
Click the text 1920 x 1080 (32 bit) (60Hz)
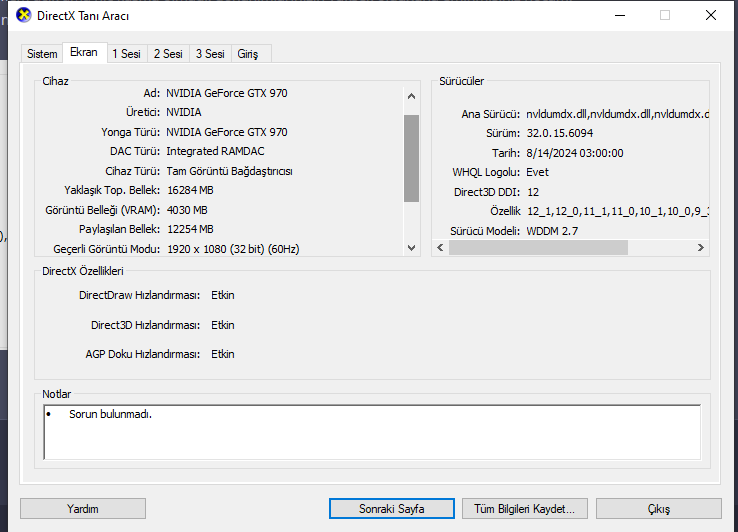click(233, 249)
